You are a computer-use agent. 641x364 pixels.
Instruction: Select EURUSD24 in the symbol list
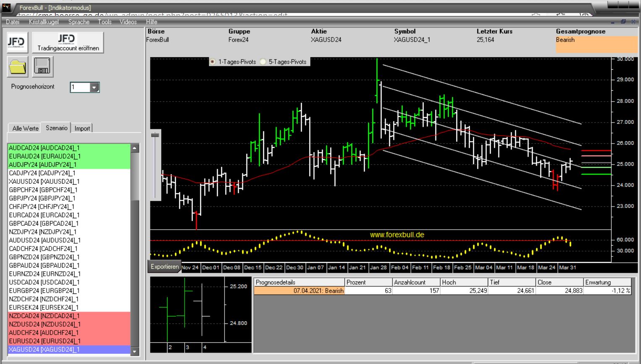coord(69,341)
